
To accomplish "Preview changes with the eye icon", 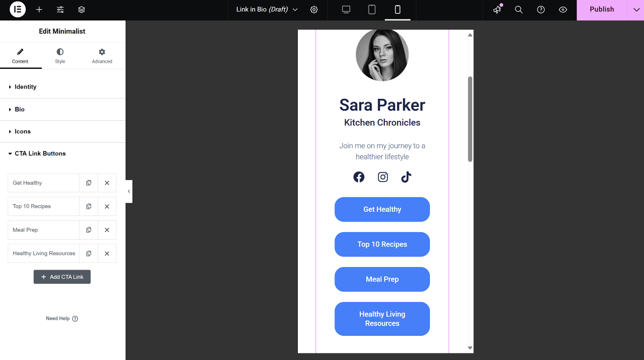I will pos(563,10).
